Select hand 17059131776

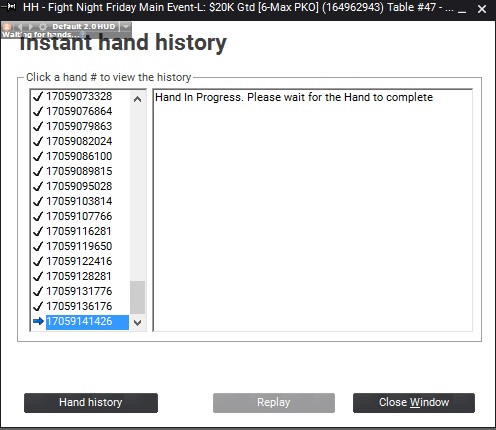coord(79,291)
